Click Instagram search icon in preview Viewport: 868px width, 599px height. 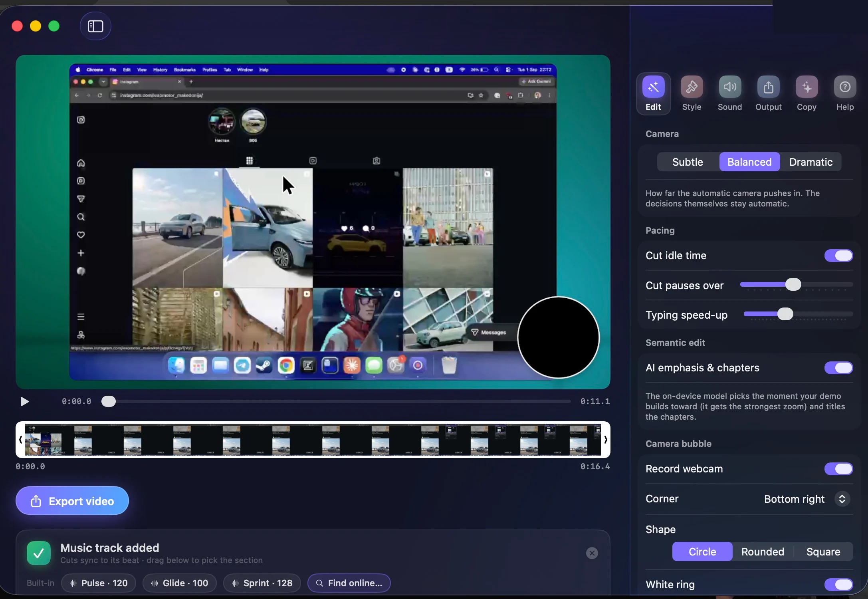tap(81, 217)
